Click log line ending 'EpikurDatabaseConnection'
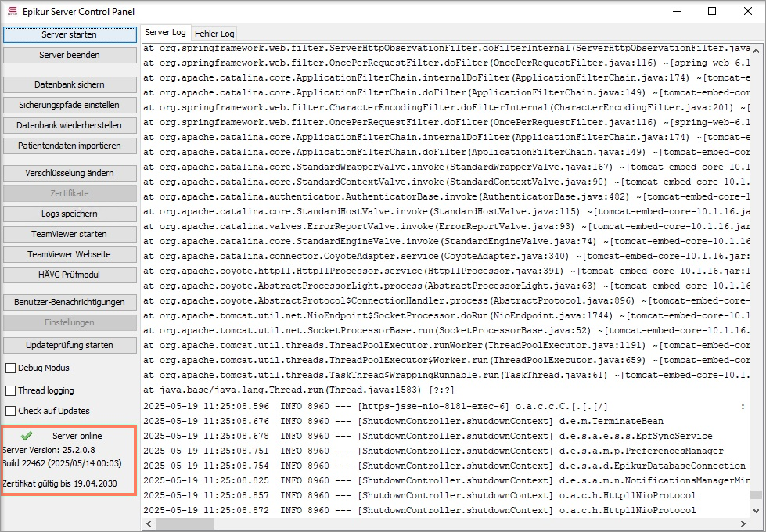The height and width of the screenshot is (532, 766). click(444, 465)
